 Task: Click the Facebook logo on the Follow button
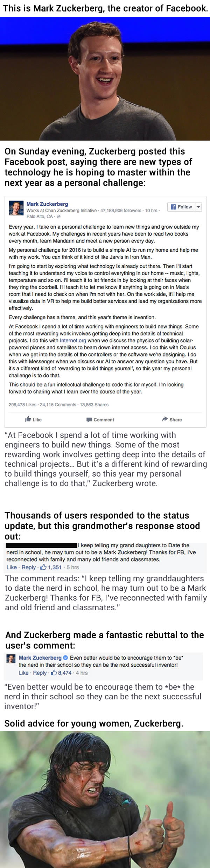click(x=173, y=207)
